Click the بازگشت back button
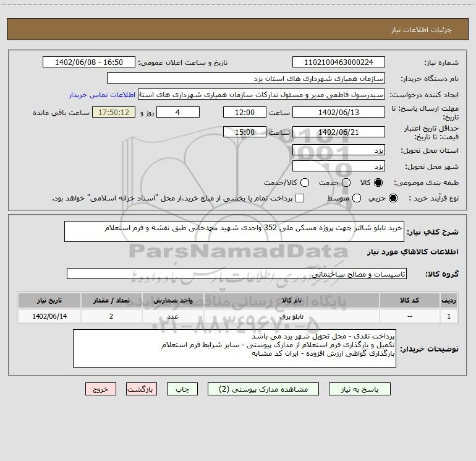This screenshot has height=461, width=476. (x=142, y=389)
